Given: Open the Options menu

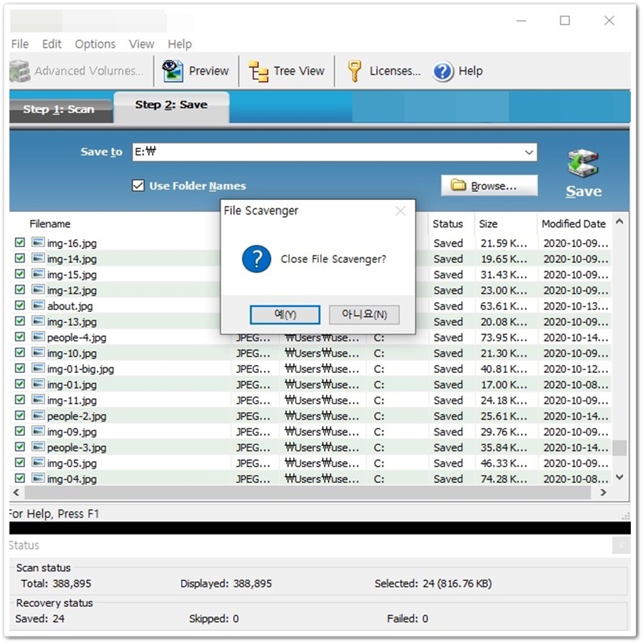Looking at the screenshot, I should click(x=96, y=44).
